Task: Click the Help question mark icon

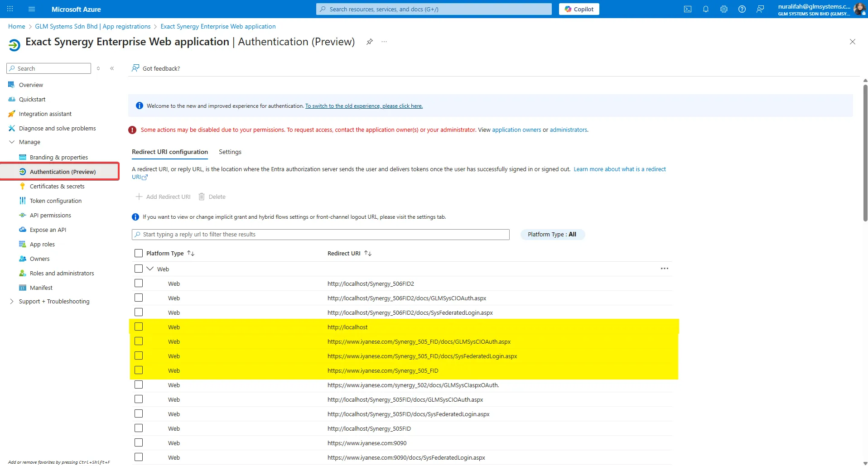Action: 742,9
